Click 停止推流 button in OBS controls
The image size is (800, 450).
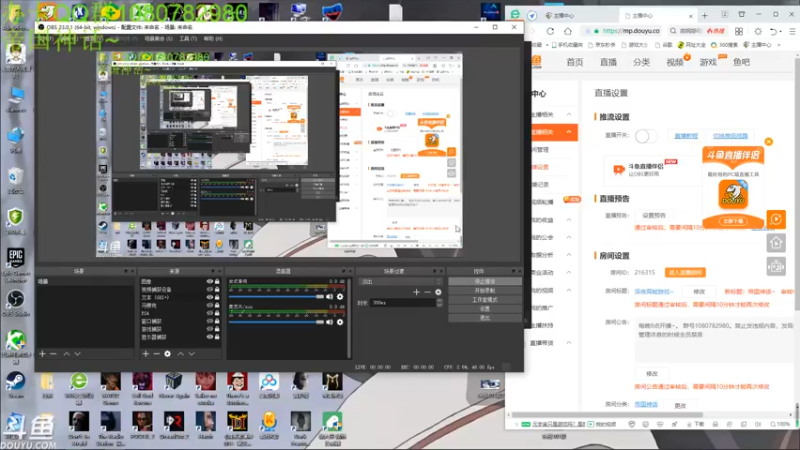click(485, 282)
